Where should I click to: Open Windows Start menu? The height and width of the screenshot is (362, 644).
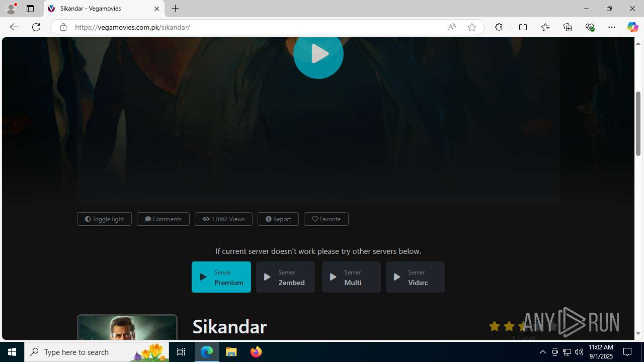(x=12, y=352)
